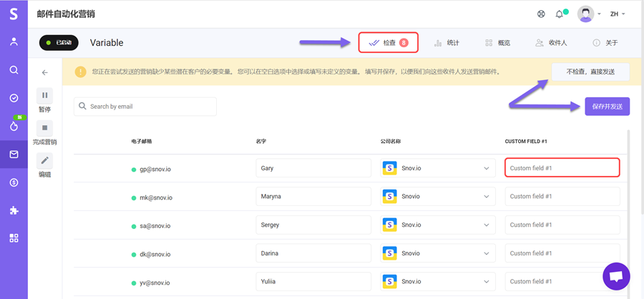The width and height of the screenshot is (644, 299).
Task: Click the 名字 column header
Action: point(260,142)
